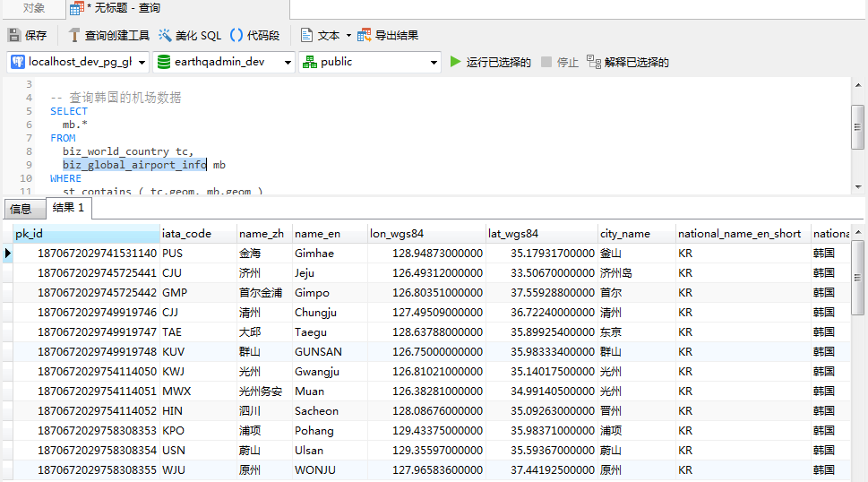
Task: Switch to the Objects (对象) tab
Action: pos(34,8)
